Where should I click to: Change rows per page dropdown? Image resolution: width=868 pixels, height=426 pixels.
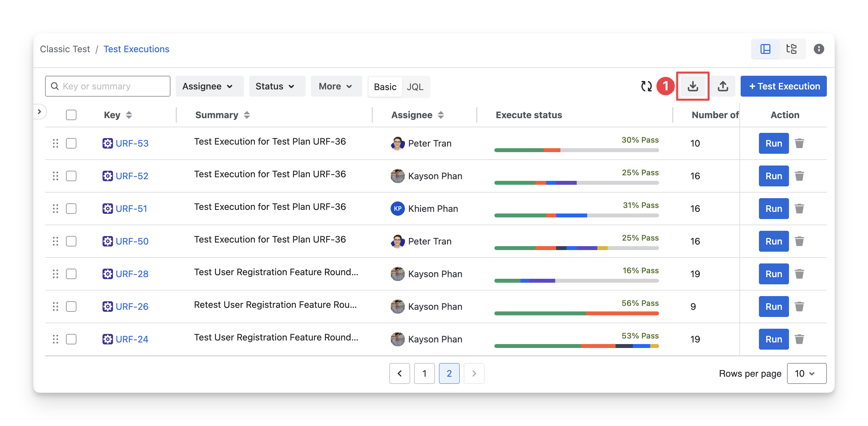pyautogui.click(x=806, y=373)
